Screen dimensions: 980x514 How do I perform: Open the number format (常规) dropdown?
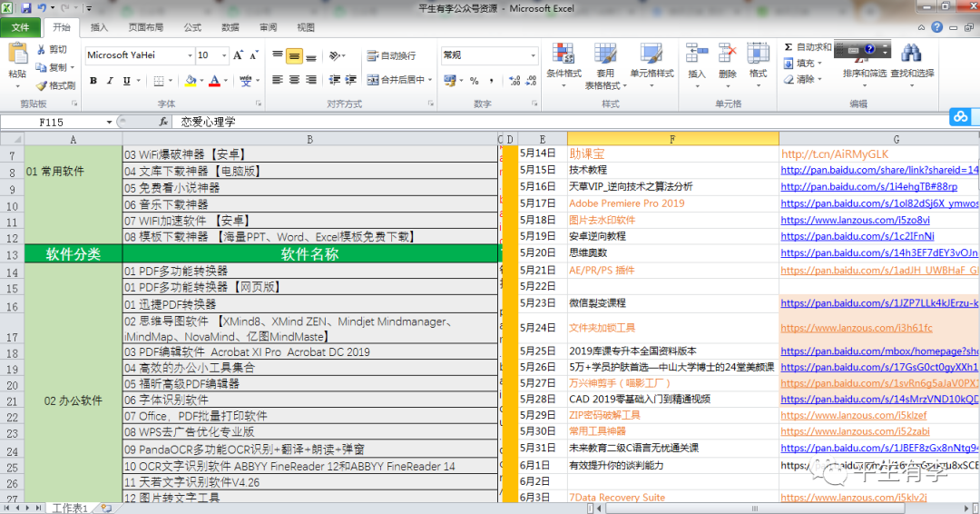point(533,55)
